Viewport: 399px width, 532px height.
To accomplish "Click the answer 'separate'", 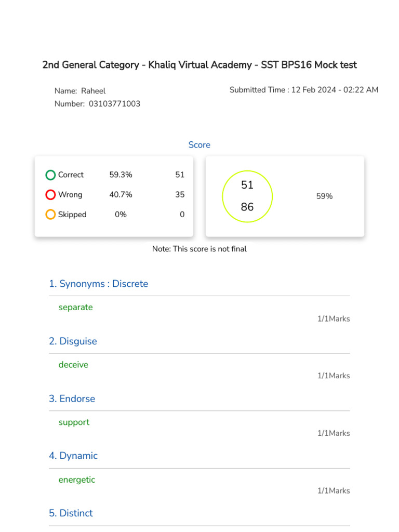I will tap(76, 307).
